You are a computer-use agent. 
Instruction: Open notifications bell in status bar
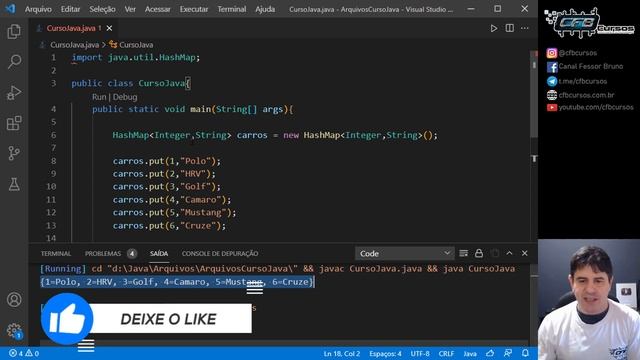coord(525,353)
